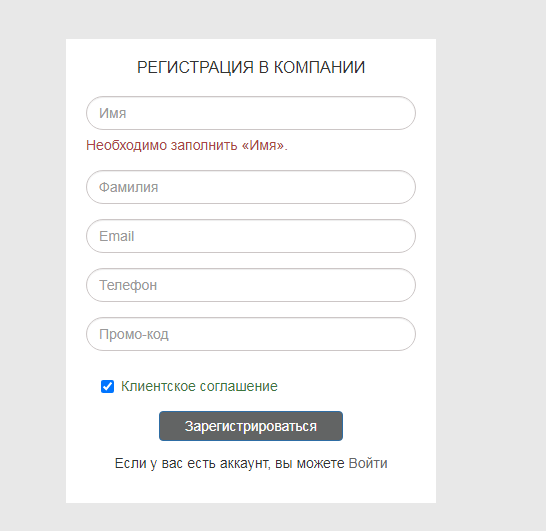The width and height of the screenshot is (546, 531).
Task: Follow the Войти login link
Action: click(x=368, y=463)
